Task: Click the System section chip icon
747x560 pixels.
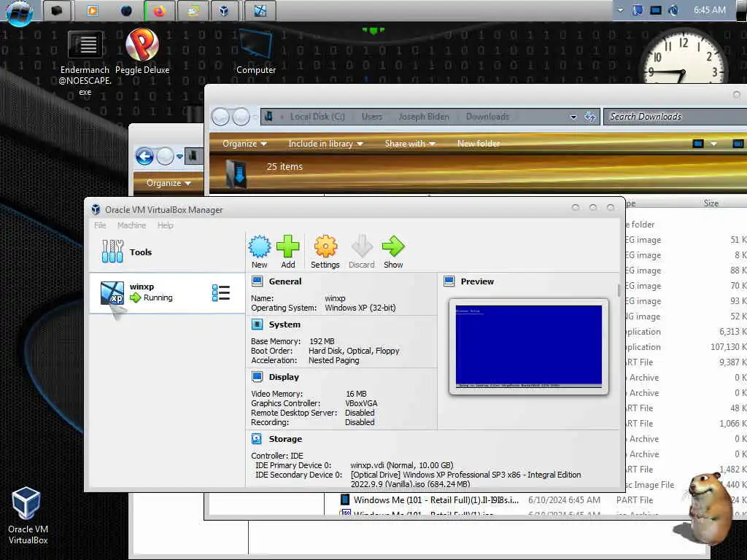Action: tap(258, 324)
